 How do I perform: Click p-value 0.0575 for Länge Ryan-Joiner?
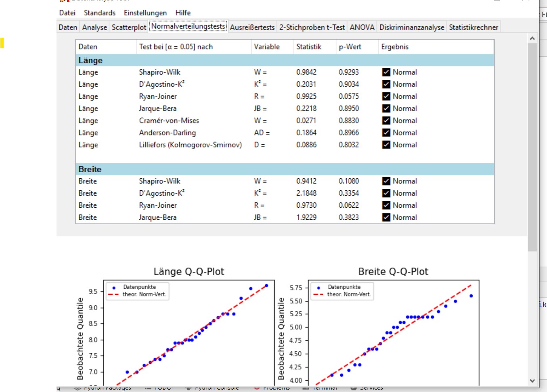click(349, 96)
